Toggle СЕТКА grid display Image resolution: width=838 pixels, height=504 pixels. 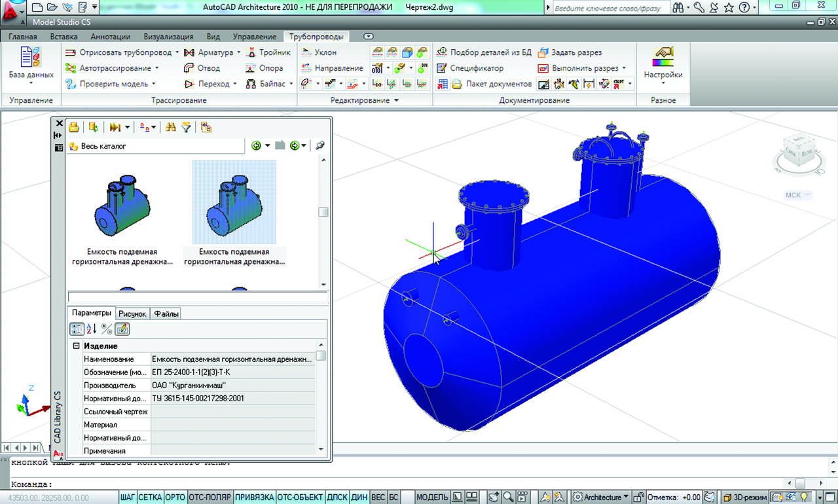click(x=150, y=497)
